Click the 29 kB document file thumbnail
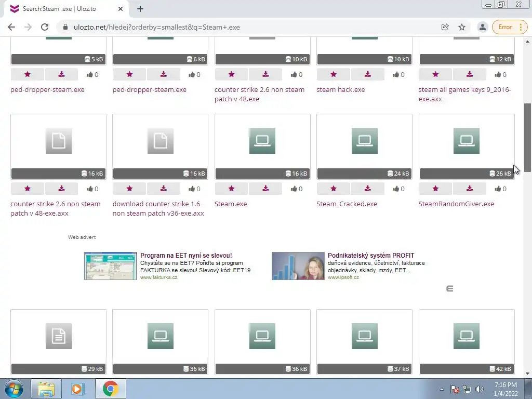The width and height of the screenshot is (532, 399). pos(58,342)
